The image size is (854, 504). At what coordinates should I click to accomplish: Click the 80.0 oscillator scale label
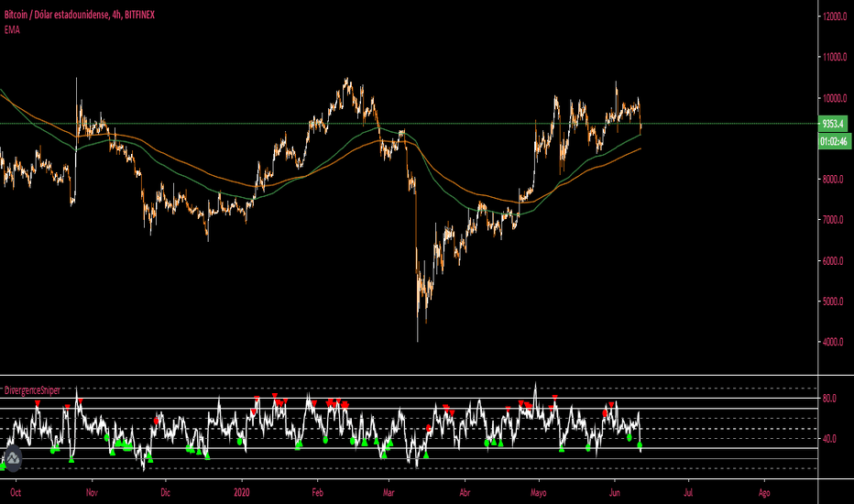click(829, 399)
